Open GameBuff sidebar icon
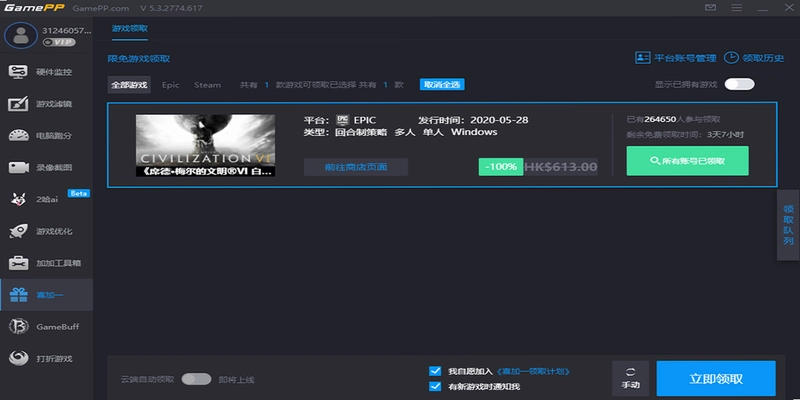This screenshot has width=800, height=400. point(18,327)
